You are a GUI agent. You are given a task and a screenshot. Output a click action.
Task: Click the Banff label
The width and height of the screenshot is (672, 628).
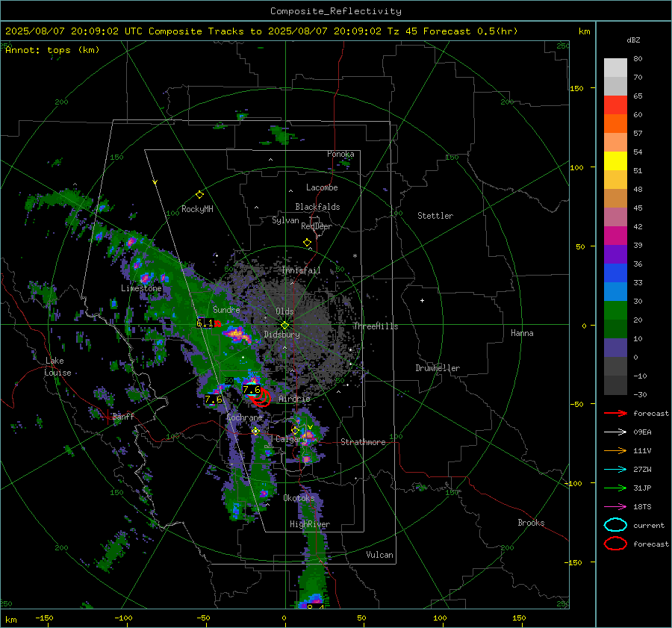(123, 417)
